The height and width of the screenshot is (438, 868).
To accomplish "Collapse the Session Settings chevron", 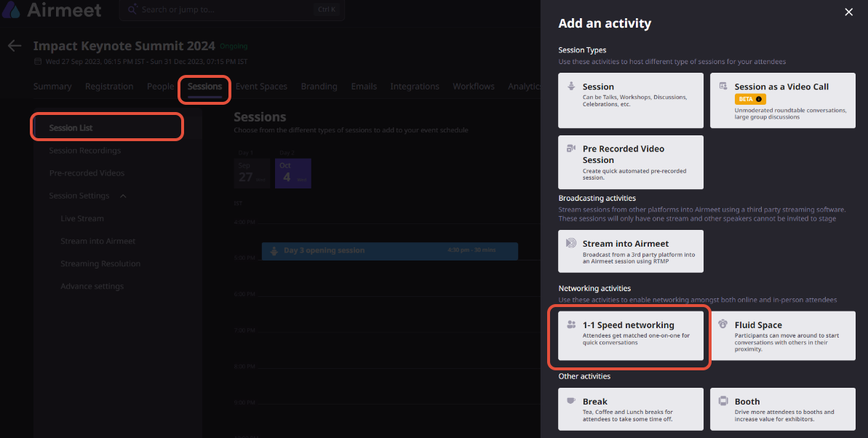I will pos(123,196).
